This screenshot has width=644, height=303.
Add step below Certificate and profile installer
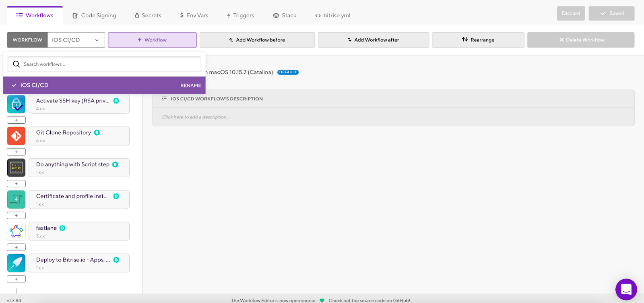pos(16,216)
